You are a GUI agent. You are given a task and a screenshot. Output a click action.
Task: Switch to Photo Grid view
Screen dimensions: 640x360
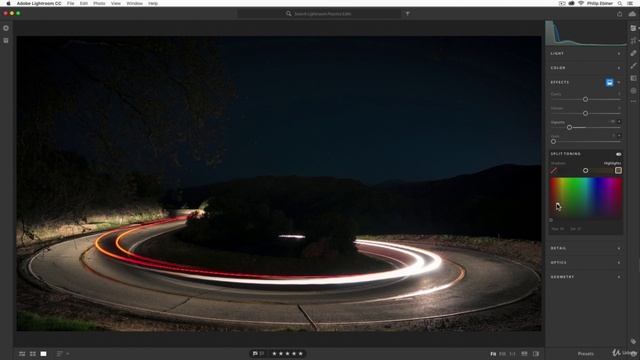pyautogui.click(x=22, y=353)
